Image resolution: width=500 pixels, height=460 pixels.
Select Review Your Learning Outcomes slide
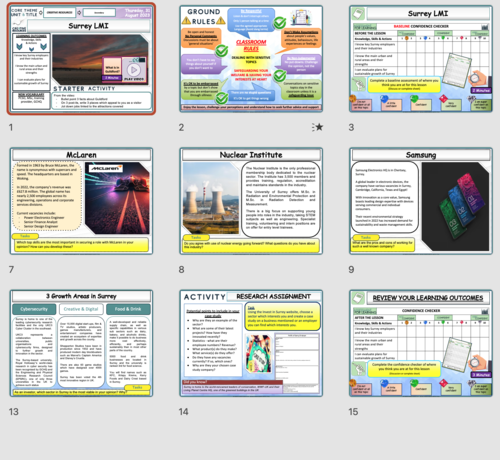point(421,343)
